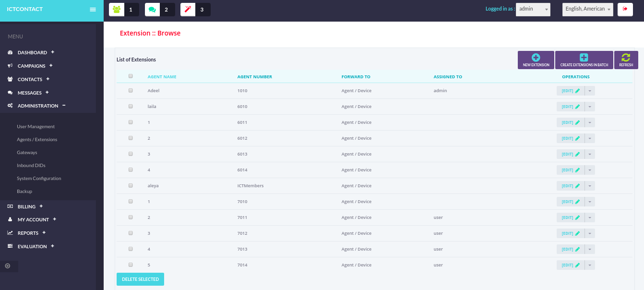This screenshot has width=644, height=290.
Task: Select checkbox for extension 6013
Action: pos(131,154)
